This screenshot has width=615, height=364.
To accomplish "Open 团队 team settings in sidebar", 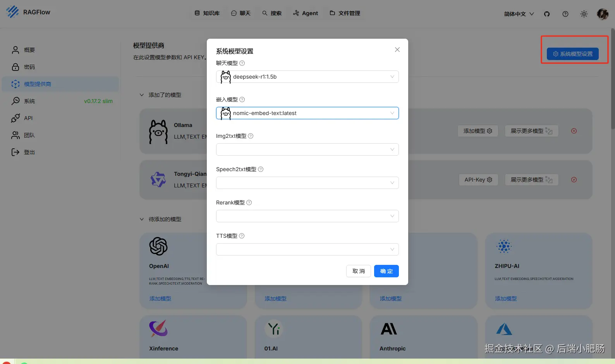I will click(x=60, y=135).
